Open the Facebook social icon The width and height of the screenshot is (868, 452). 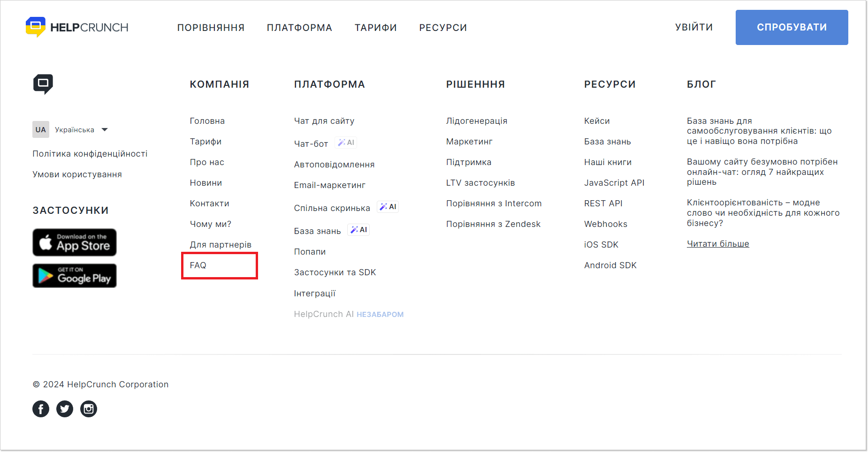[x=41, y=409]
